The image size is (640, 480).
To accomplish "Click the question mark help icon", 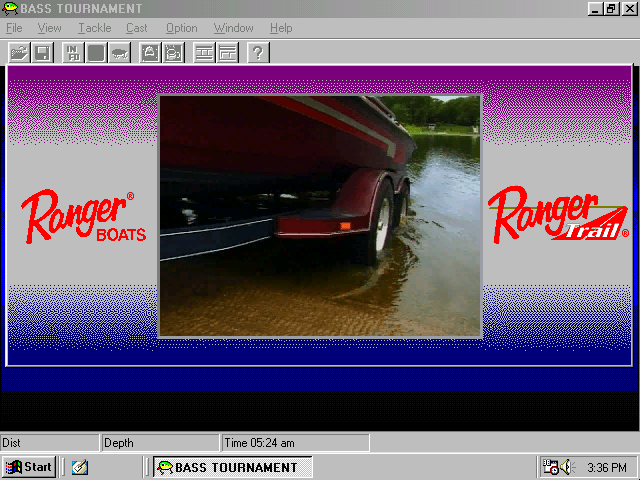I will tap(258, 53).
